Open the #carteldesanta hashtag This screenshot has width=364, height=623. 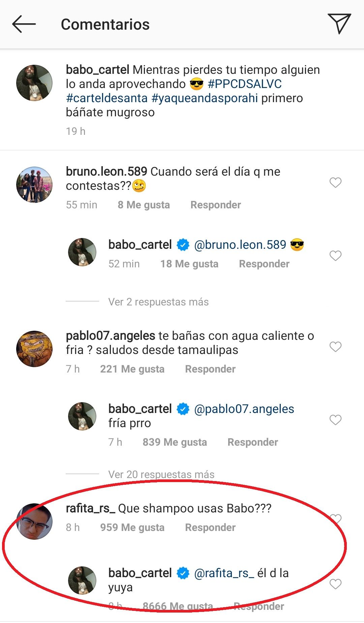107,98
